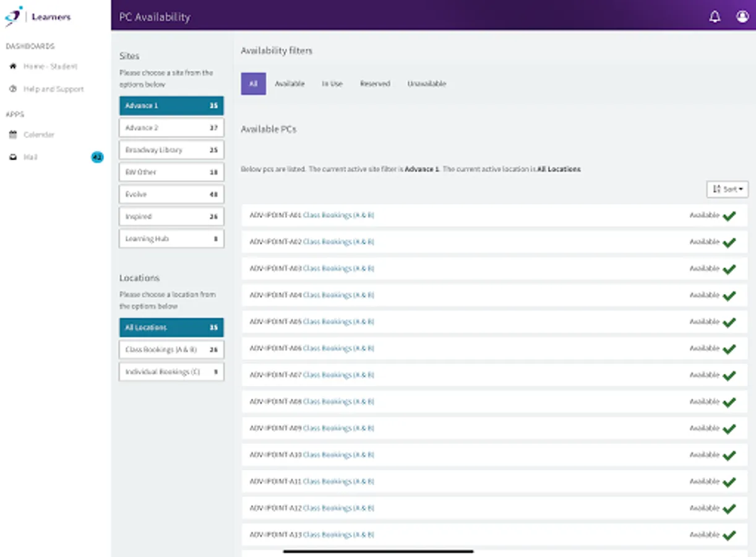Open Class Bookings link for ADV-IPOINT-A12
The width and height of the screenshot is (756, 557).
click(338, 508)
